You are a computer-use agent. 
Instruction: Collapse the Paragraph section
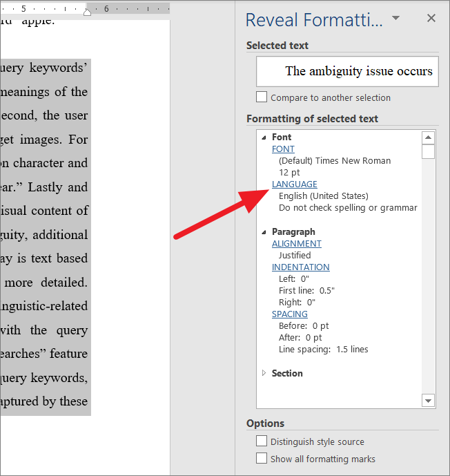click(x=264, y=232)
